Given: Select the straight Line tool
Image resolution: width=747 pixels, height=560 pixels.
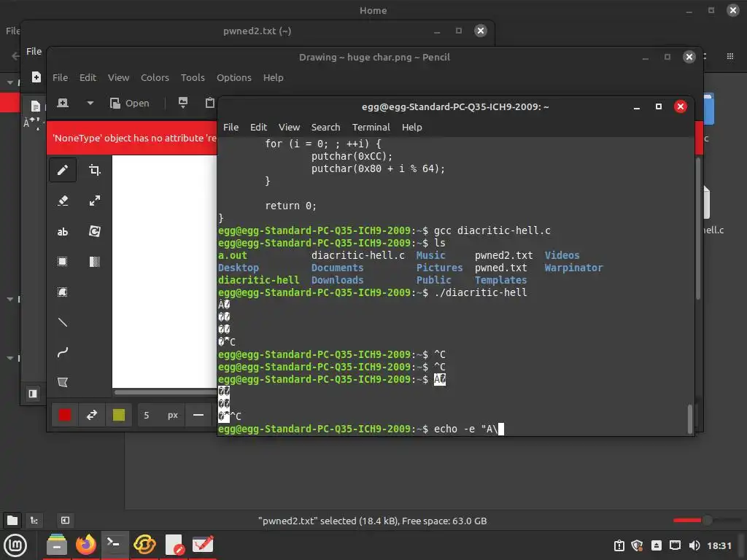Looking at the screenshot, I should pos(63,322).
